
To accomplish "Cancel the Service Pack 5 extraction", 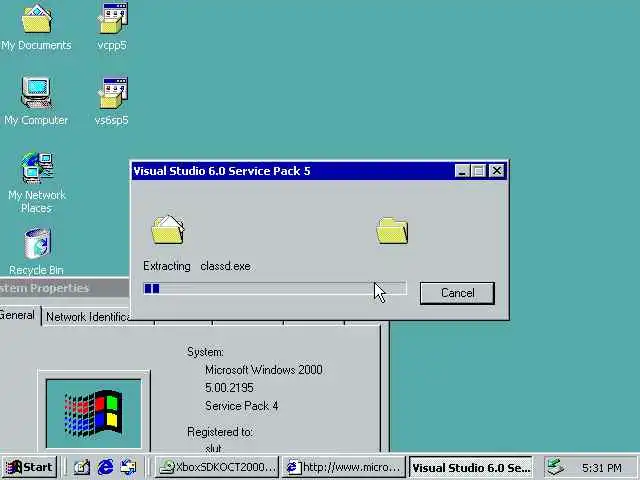I will [x=457, y=293].
